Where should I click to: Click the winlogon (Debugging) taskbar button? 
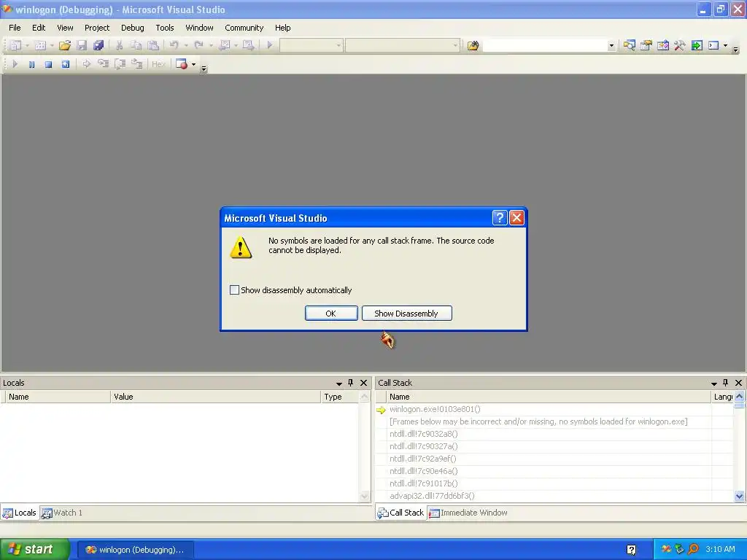coord(136,550)
